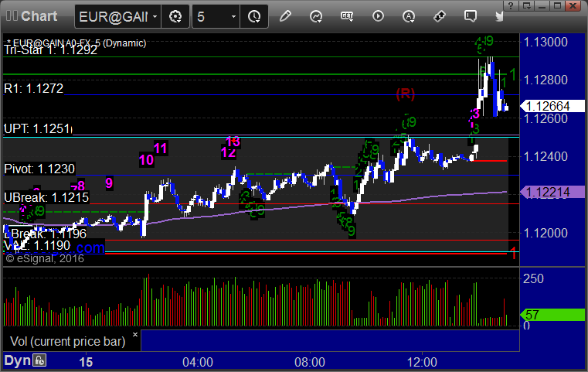This screenshot has height=372, width=588.
Task: Open the GET studies icon menu
Action: pos(347,16)
